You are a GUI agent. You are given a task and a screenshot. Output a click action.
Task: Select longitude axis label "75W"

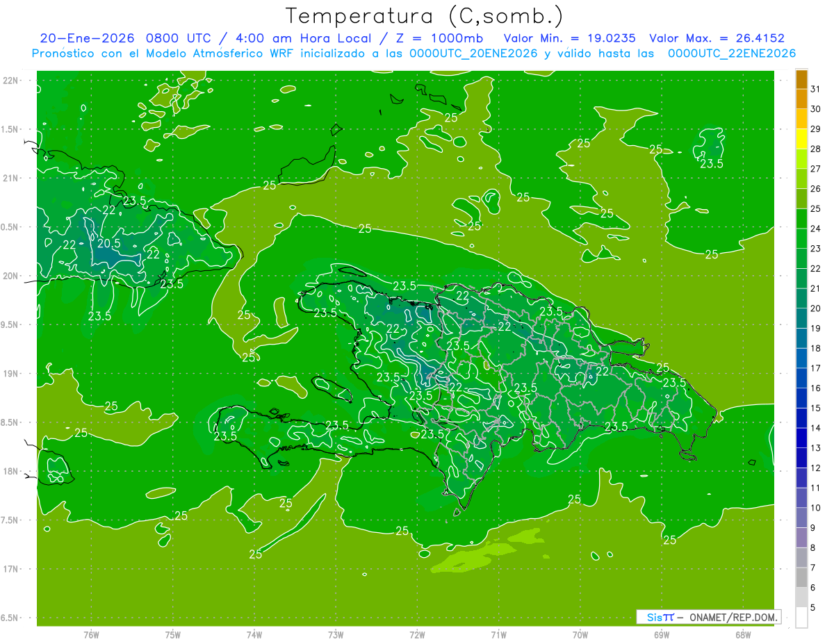coord(172,634)
